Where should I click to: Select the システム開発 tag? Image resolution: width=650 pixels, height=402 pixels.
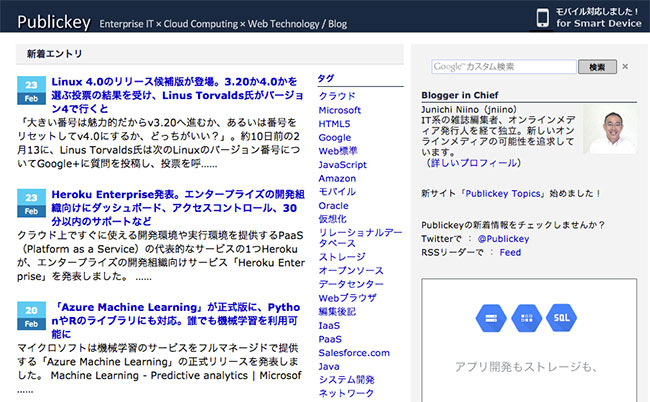point(347,380)
